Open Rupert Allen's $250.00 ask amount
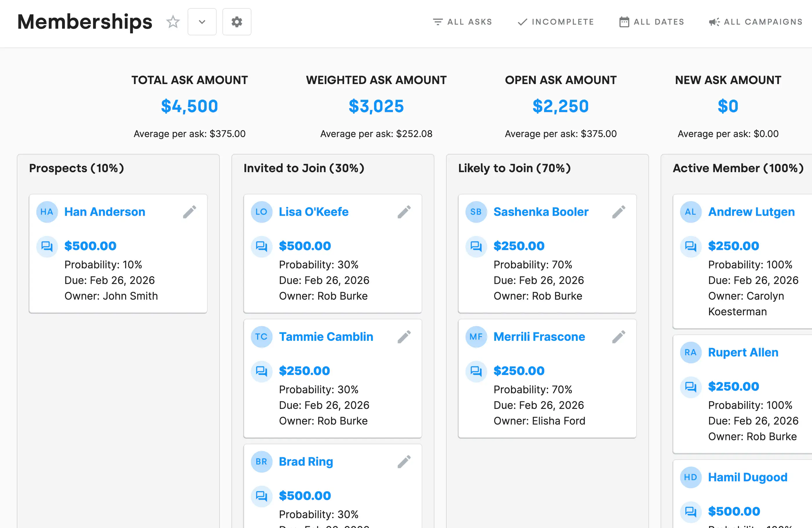Screen dimensions: 812x528 pos(733,387)
